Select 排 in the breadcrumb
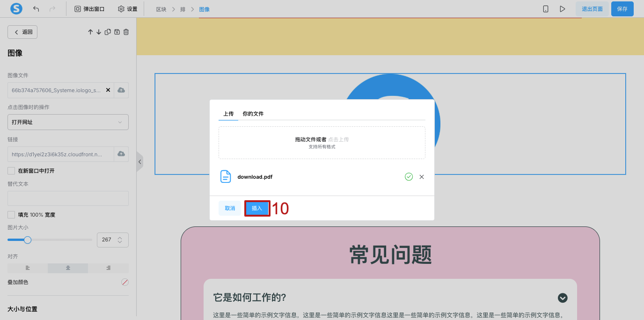Screen dimensions: 644x320 click(183, 9)
